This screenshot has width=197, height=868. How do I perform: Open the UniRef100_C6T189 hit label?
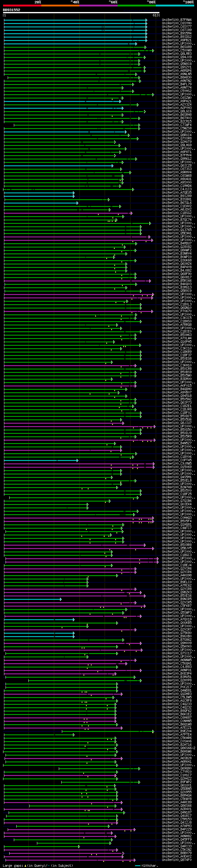pos(177,30)
